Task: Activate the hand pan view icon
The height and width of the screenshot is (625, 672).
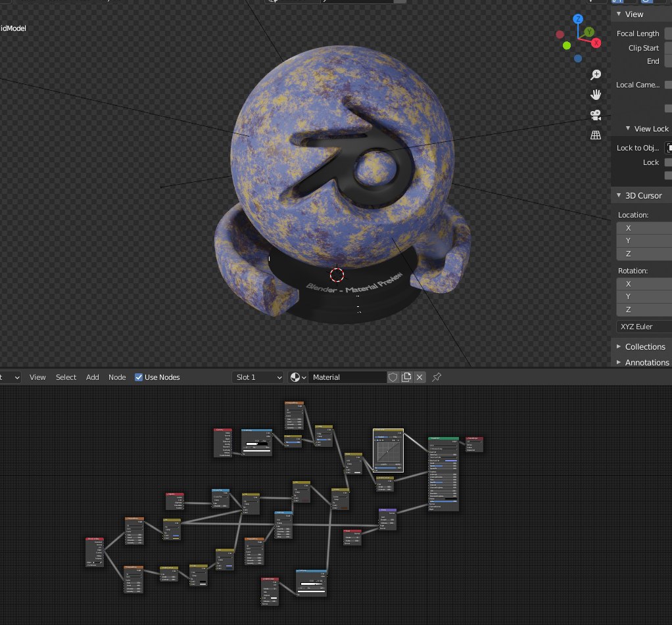Action: click(595, 95)
